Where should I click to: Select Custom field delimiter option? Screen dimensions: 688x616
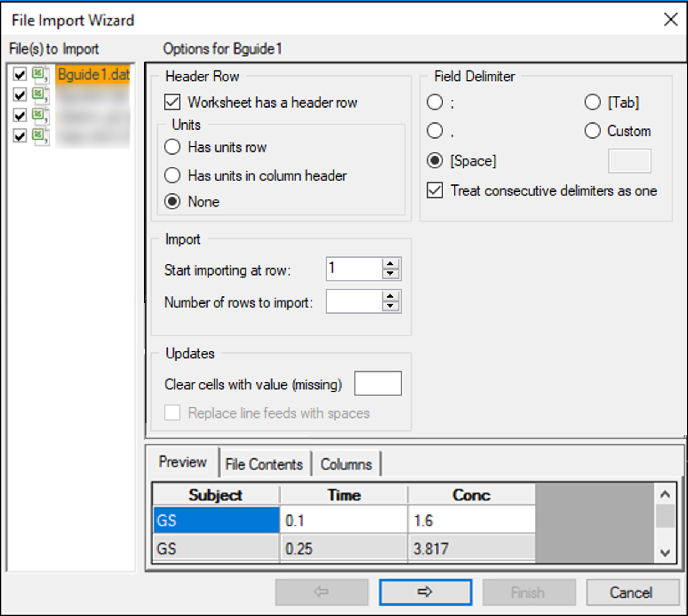point(592,131)
